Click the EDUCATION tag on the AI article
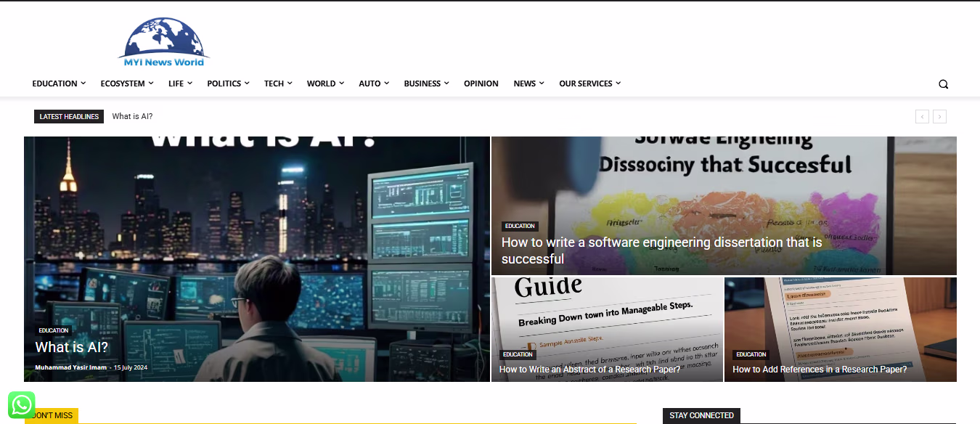The height and width of the screenshot is (424, 980). [54, 330]
